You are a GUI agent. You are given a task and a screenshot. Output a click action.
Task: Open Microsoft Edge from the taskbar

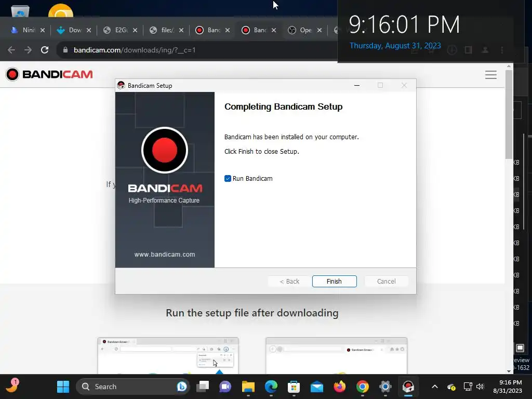click(271, 387)
